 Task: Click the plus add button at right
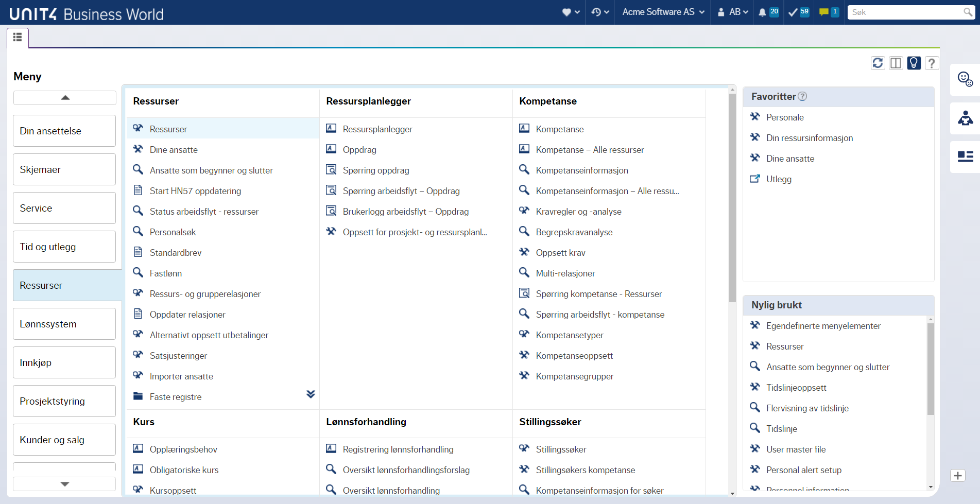(x=958, y=476)
